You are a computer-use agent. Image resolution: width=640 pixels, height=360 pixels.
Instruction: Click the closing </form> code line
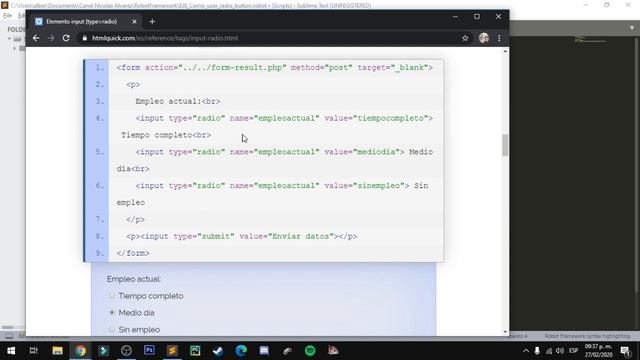click(x=133, y=253)
